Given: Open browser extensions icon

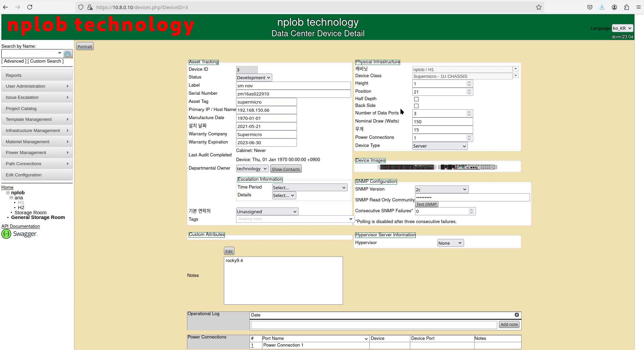Looking at the screenshot, I should pyautogui.click(x=626, y=7).
